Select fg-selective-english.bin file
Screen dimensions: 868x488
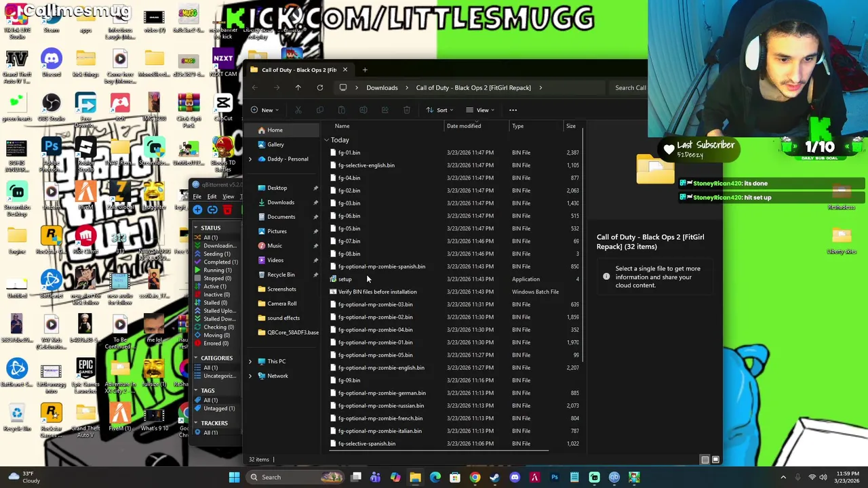coord(366,165)
